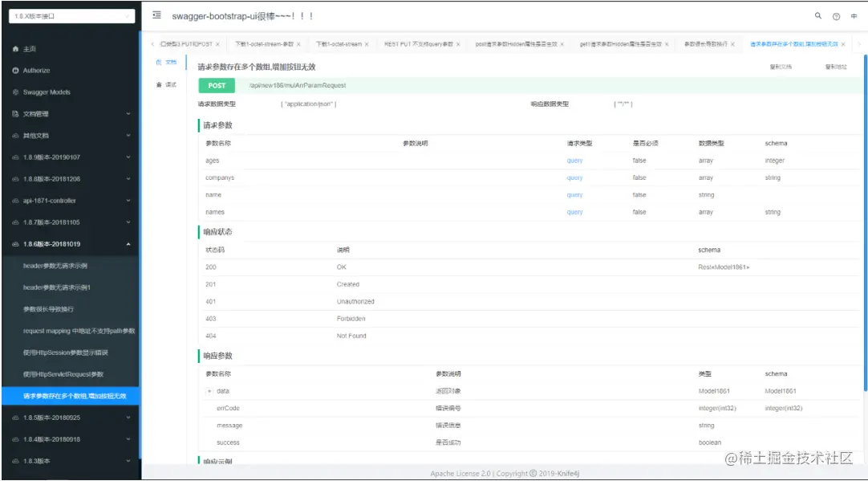Close the post请求参数Hidden属性是否生效 tab
868x481 pixels.
tap(562, 44)
